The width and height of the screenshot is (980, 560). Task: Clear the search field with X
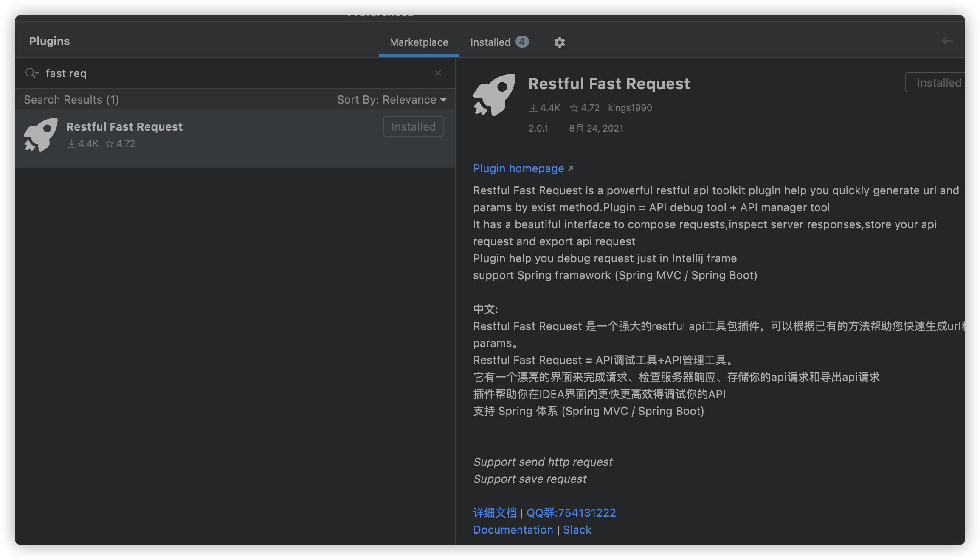pos(438,73)
